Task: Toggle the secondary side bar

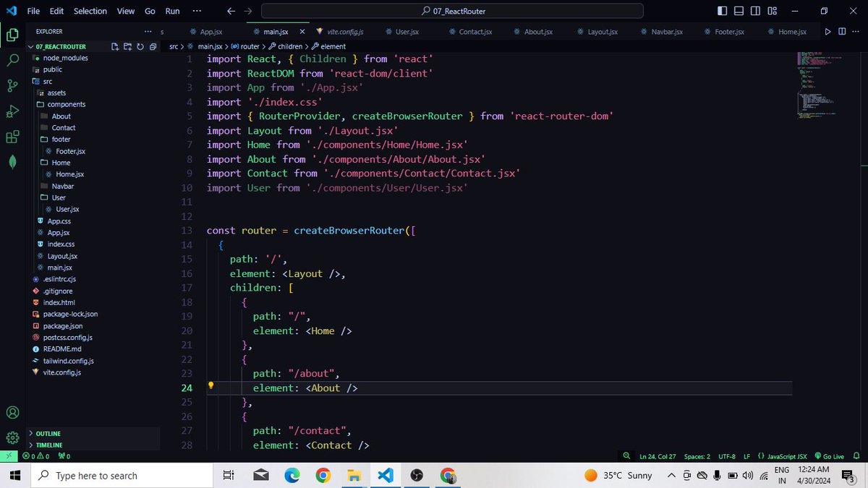Action: pyautogui.click(x=754, y=10)
